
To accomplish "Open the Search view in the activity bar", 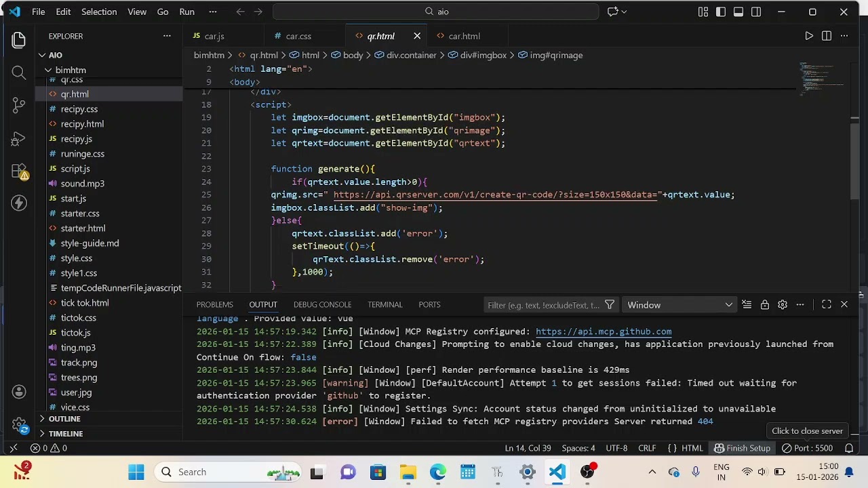I will coord(18,73).
